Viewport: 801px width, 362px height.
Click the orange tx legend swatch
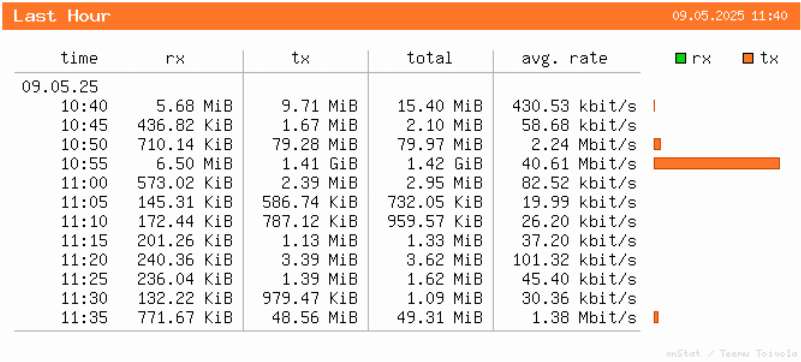click(748, 59)
